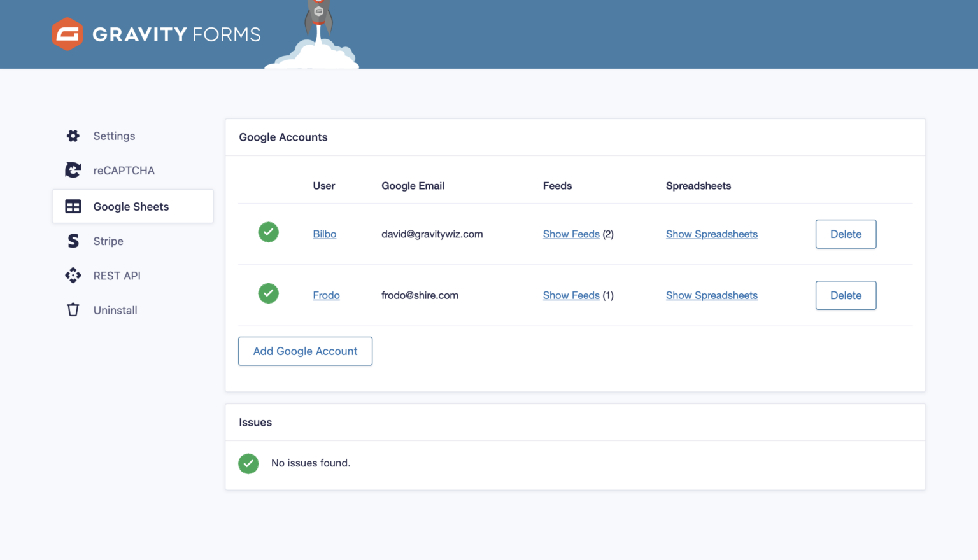The height and width of the screenshot is (560, 978).
Task: Delete the david@gravitywiz.com Google account
Action: [x=846, y=234]
